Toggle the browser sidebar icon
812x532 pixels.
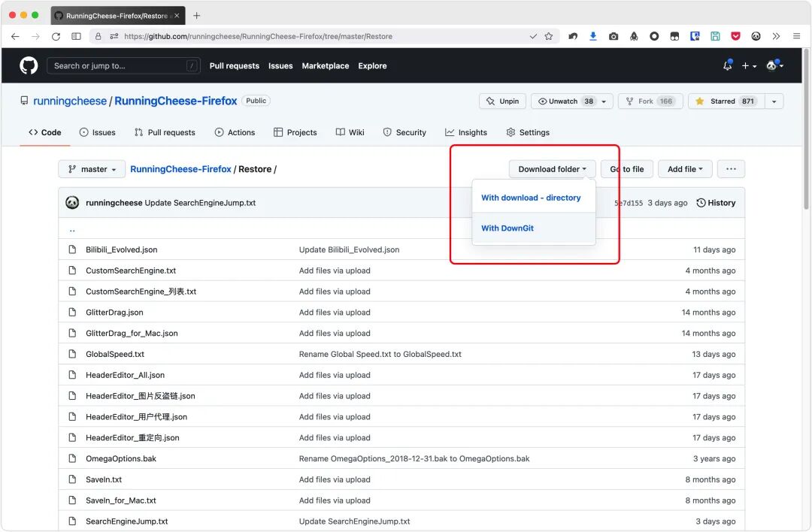[76, 36]
